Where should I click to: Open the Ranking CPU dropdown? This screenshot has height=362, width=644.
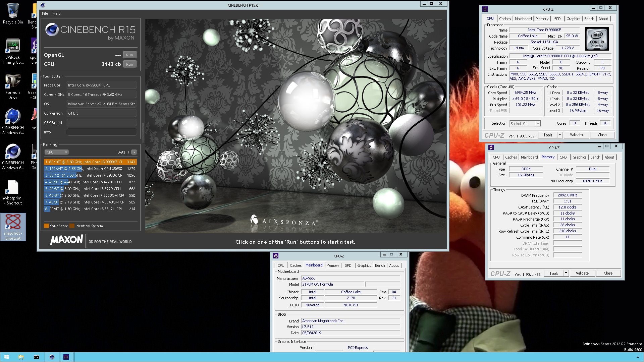click(x=57, y=152)
